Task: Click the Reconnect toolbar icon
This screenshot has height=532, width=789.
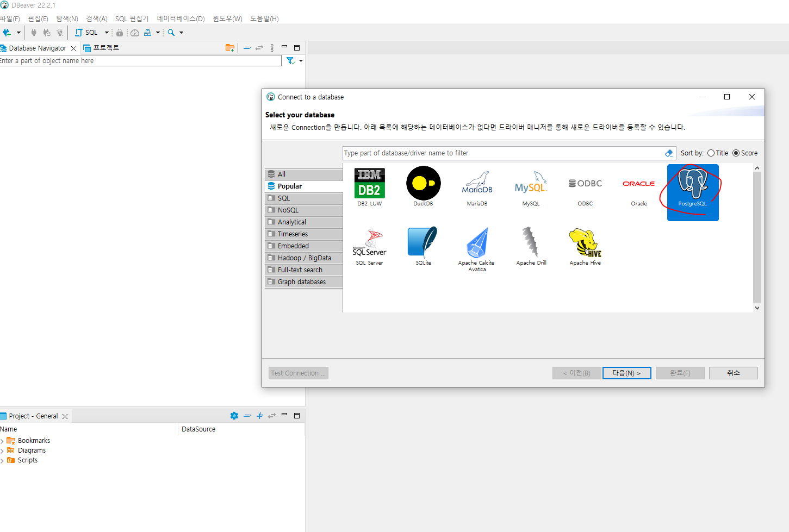Action: tap(47, 33)
